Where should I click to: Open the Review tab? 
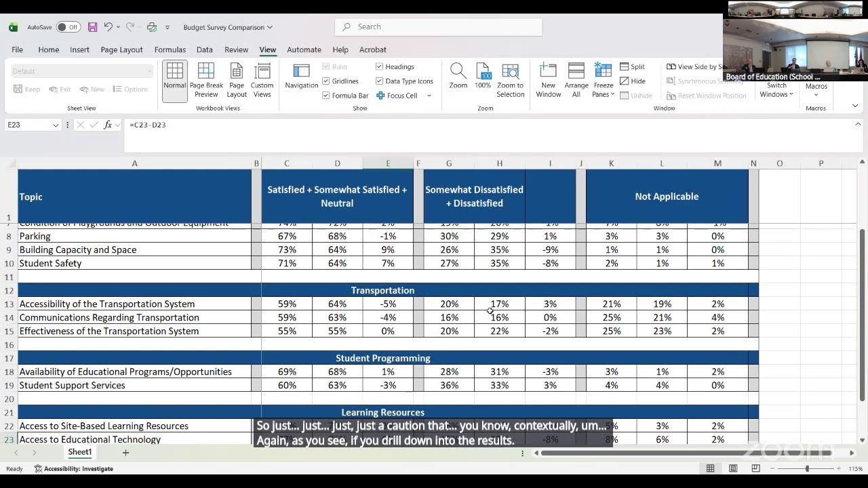click(x=237, y=49)
